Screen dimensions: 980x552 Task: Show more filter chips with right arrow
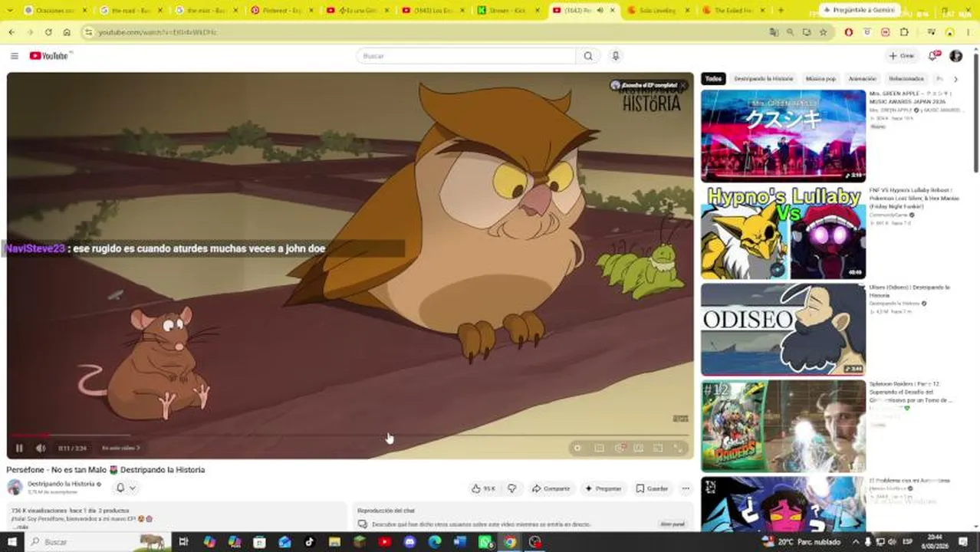[x=955, y=79]
